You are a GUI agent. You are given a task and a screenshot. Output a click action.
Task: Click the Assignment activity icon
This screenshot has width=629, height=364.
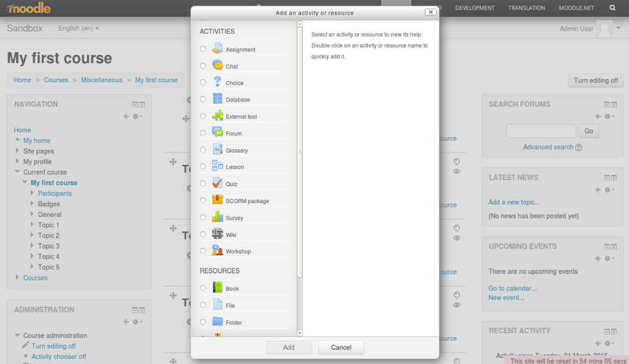tap(217, 48)
